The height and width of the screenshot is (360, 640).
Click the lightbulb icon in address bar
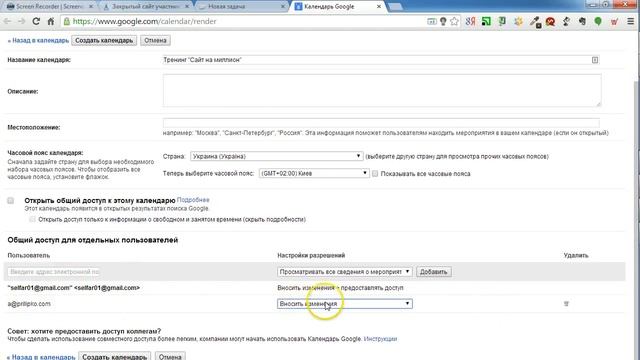point(443,21)
